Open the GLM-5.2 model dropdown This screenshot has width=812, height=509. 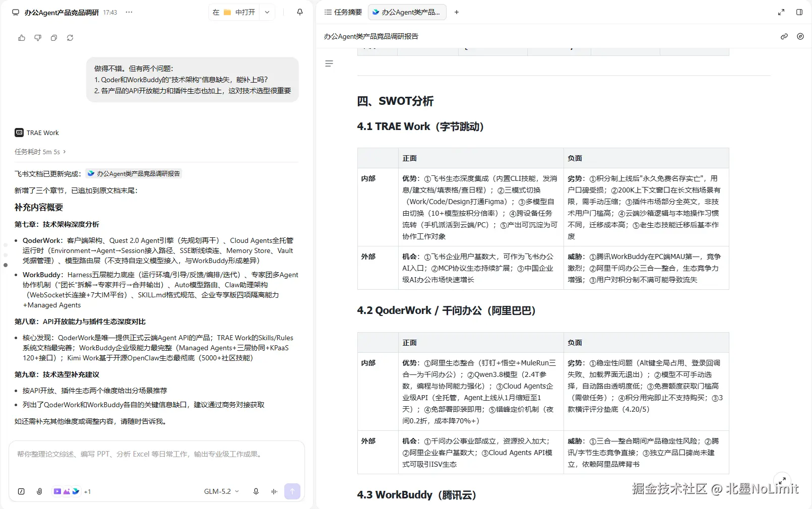(221, 491)
